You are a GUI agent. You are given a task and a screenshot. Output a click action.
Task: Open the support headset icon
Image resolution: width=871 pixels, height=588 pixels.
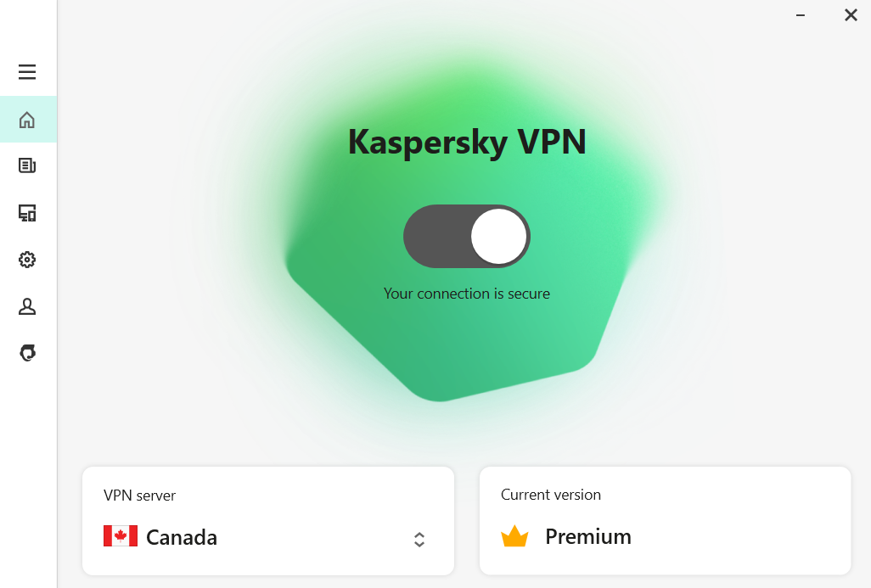tap(27, 353)
